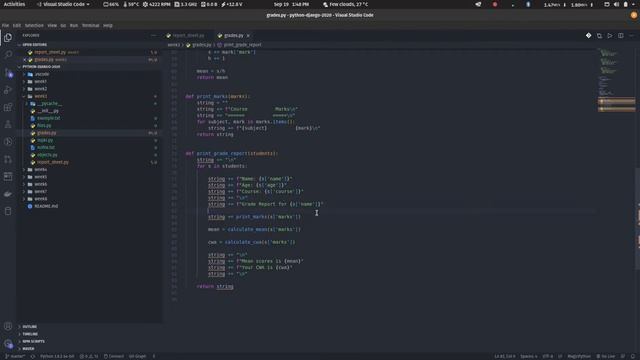Switch to the report_sheet.py tab
Screen dimensions: 640x360
(188, 36)
